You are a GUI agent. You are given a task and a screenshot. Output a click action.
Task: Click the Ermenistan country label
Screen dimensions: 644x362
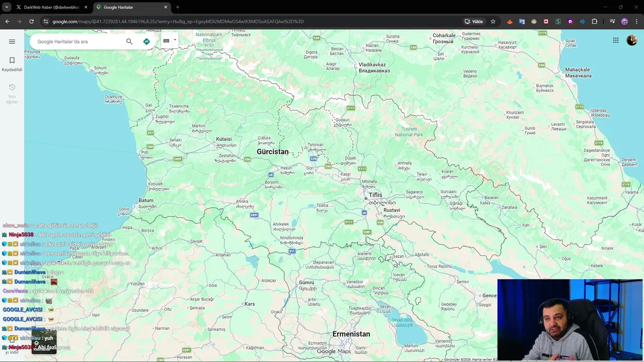coord(351,334)
